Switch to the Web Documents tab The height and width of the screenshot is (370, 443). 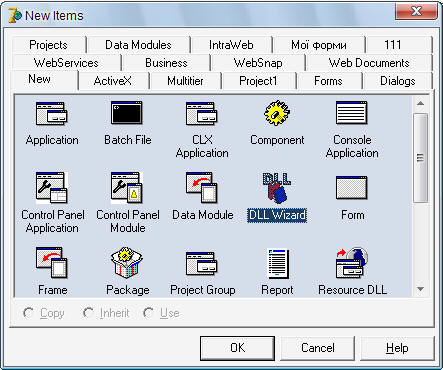(369, 63)
